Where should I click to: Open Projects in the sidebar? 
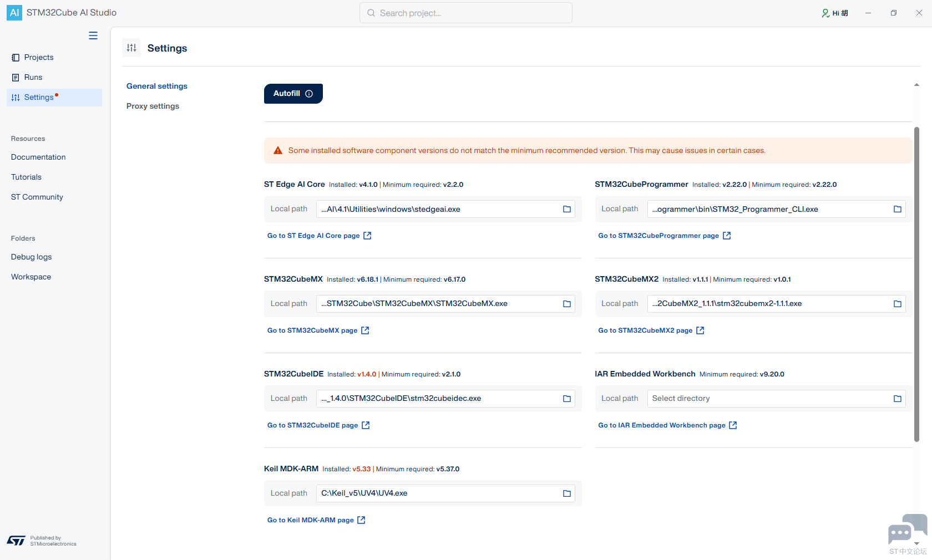pyautogui.click(x=54, y=57)
